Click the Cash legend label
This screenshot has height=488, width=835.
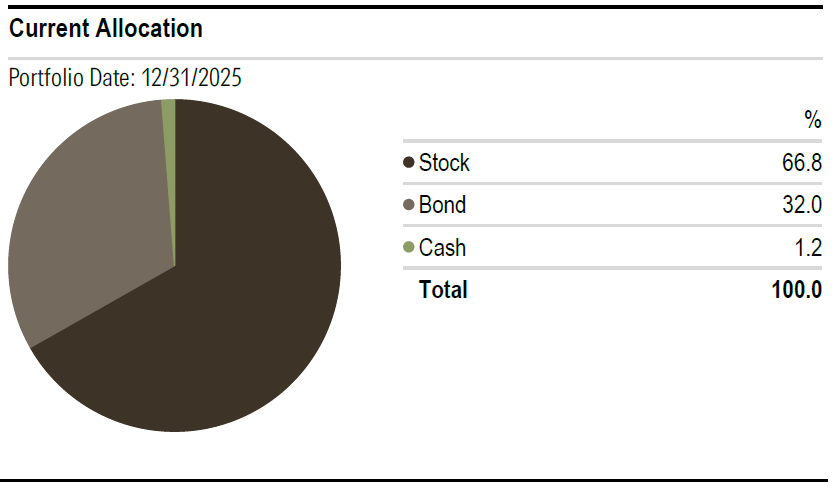click(x=442, y=248)
